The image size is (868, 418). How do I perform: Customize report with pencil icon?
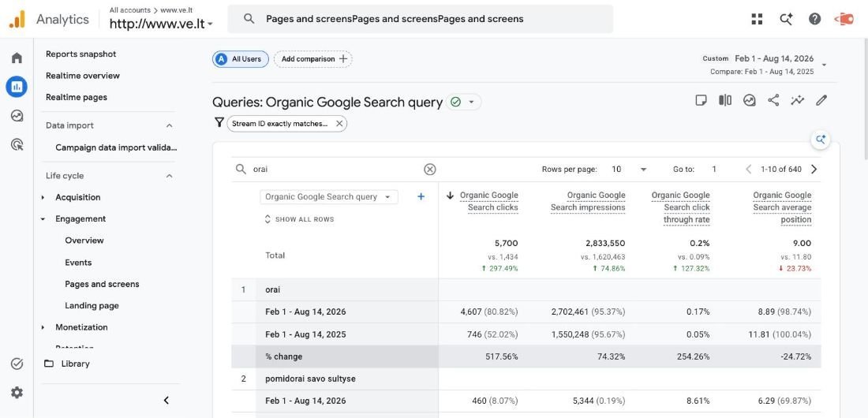[x=821, y=100]
